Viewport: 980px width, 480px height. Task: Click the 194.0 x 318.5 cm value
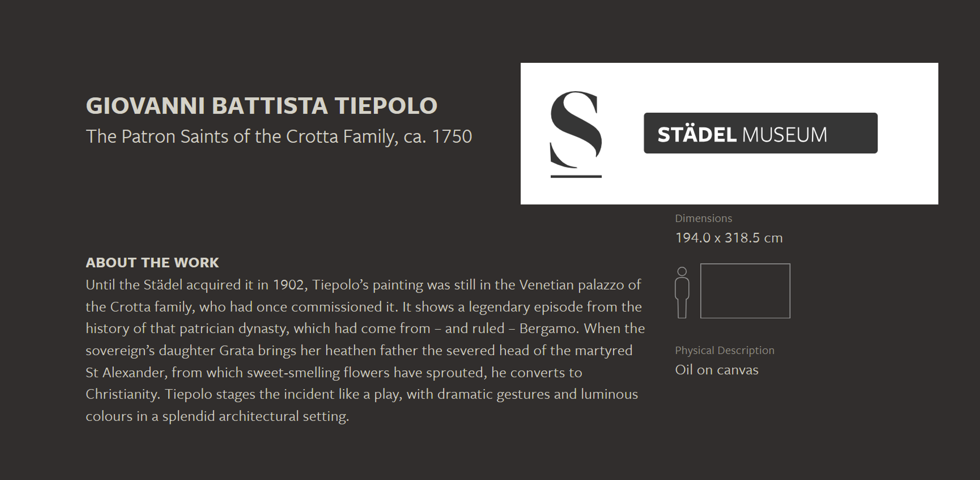pyautogui.click(x=729, y=238)
